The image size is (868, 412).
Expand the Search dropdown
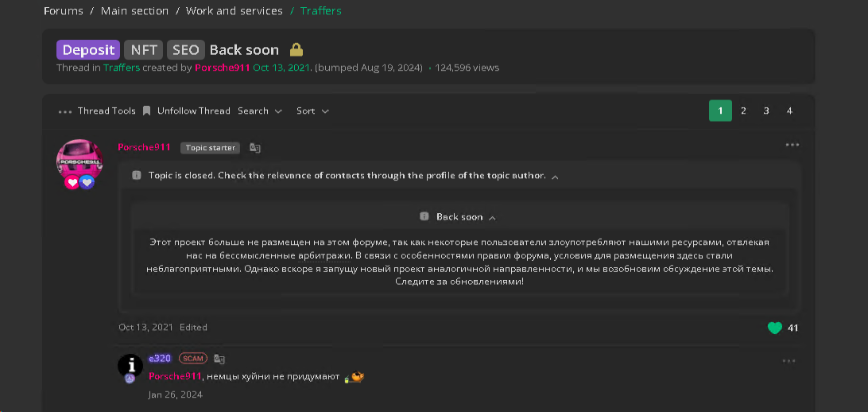260,111
